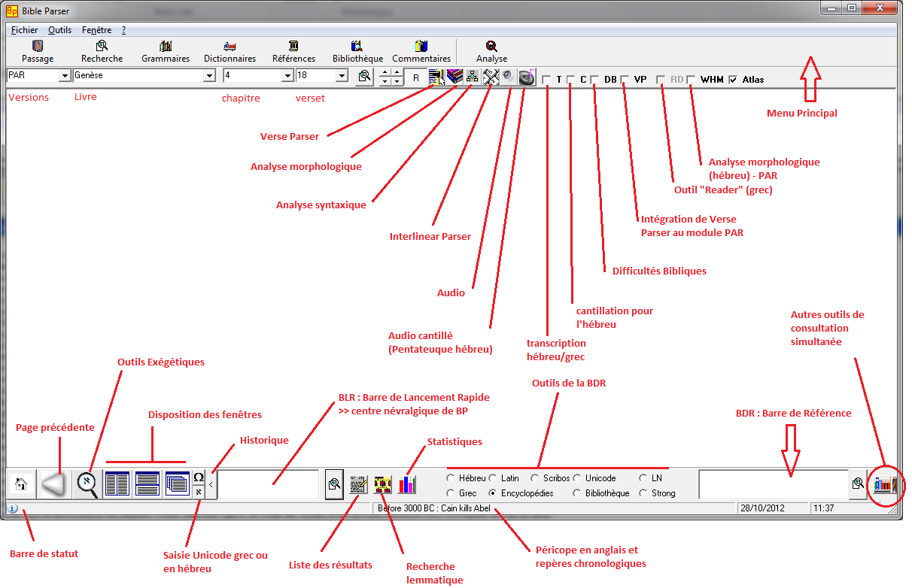Open the Grammaires module
The image size is (912, 588).
(x=166, y=51)
